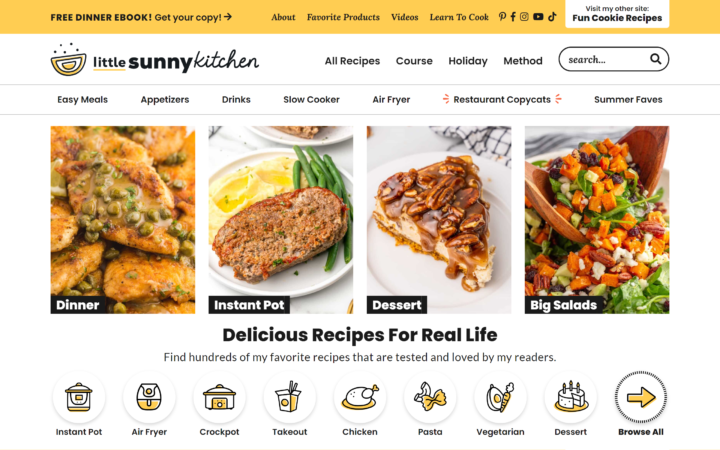720x450 pixels.
Task: Open the All Recipes menu
Action: [352, 61]
